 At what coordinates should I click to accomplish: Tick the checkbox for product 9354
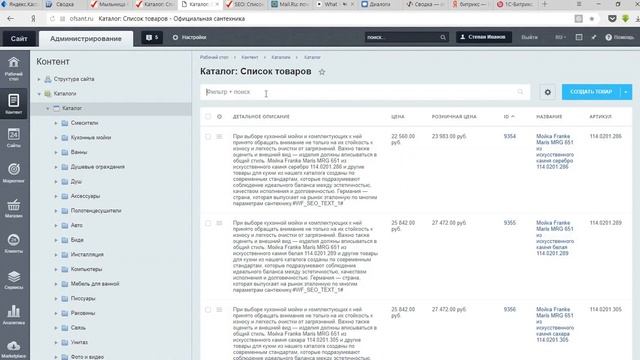[208, 137]
